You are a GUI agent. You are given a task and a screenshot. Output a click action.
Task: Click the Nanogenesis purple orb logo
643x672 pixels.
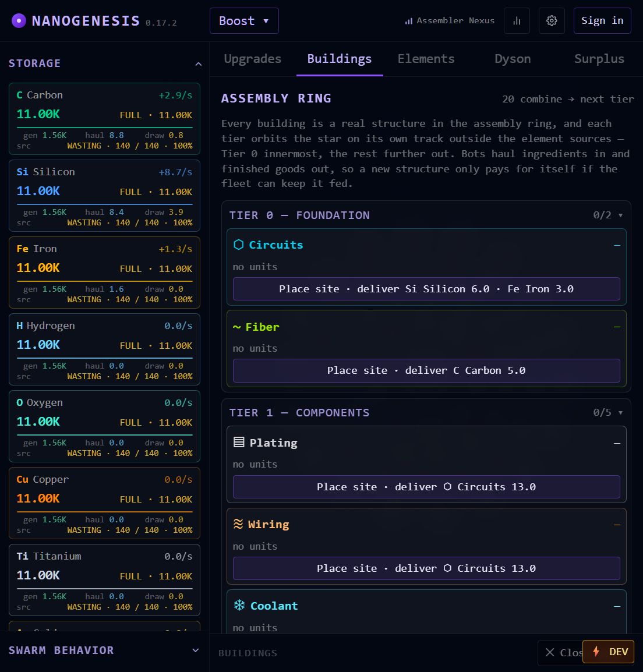(x=19, y=20)
